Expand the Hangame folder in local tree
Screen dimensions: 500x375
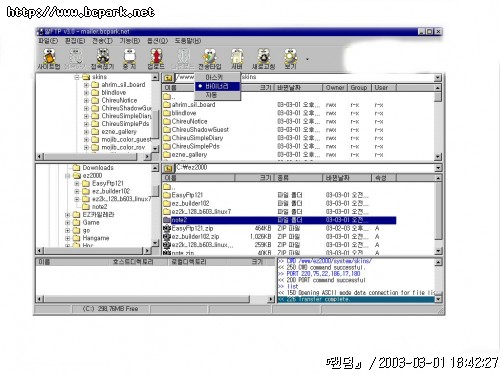68,238
